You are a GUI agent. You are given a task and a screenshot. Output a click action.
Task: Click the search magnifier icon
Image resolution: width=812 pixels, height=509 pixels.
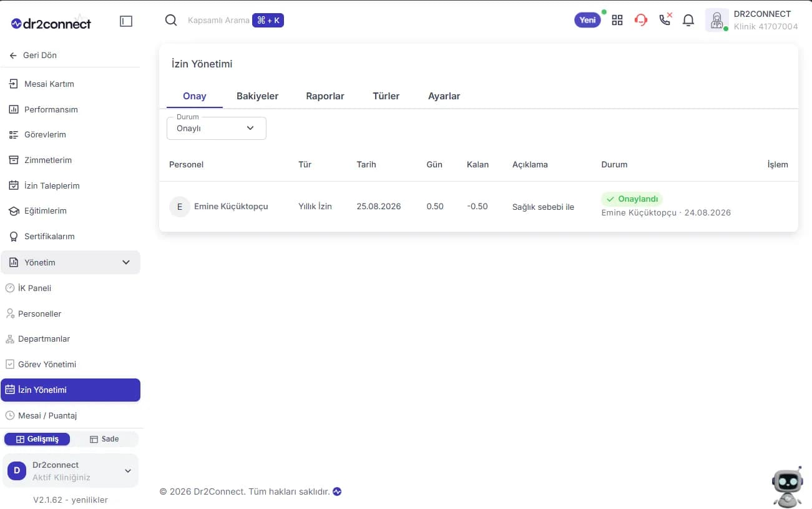click(171, 20)
